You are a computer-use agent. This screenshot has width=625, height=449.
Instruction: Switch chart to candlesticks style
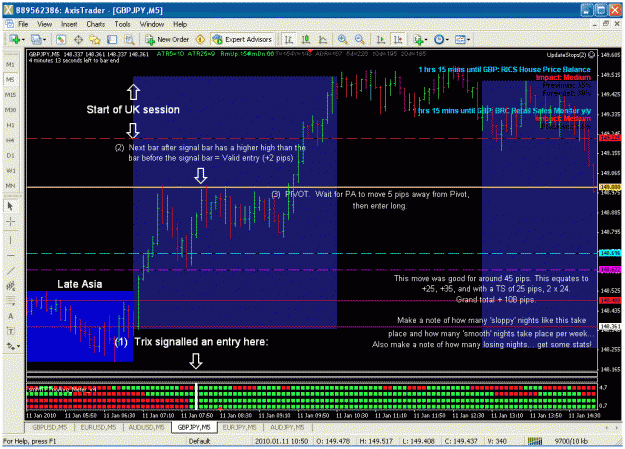tap(306, 39)
